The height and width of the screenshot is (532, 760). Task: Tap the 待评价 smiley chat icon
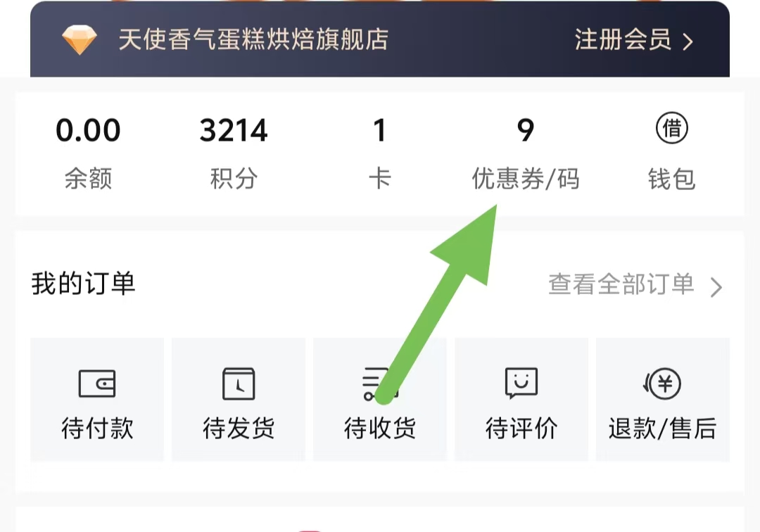pyautogui.click(x=521, y=383)
